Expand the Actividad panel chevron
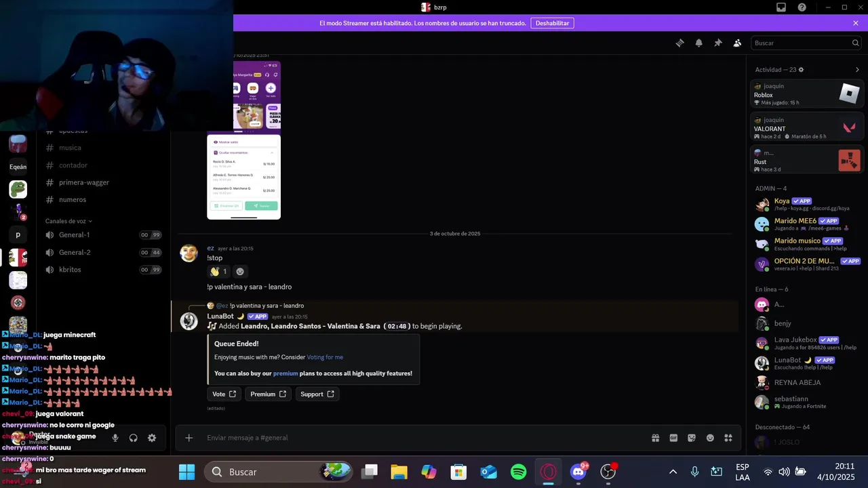Screen dimensions: 868x488 point(857,70)
